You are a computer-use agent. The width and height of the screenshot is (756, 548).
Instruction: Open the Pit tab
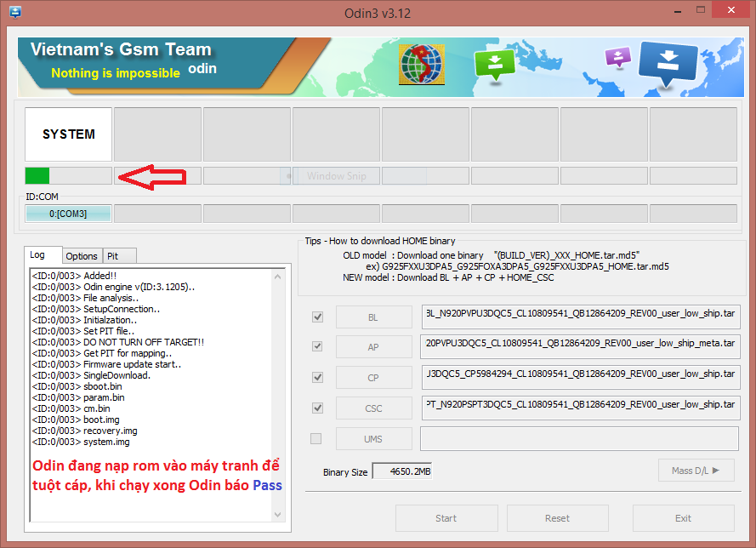click(119, 256)
